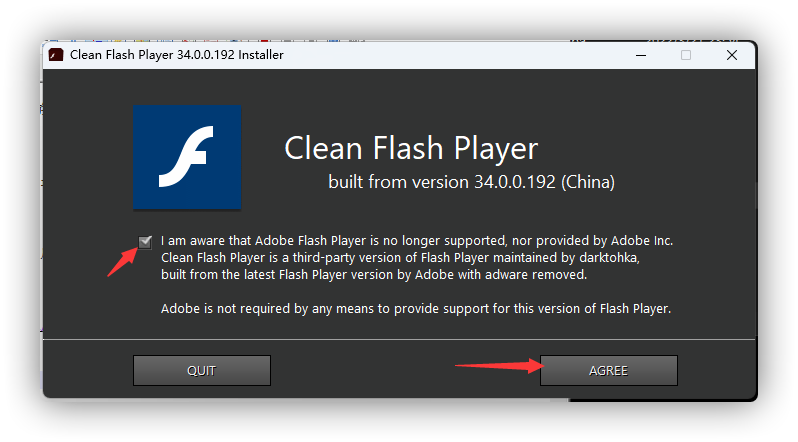Minimize the Clean Flash Player installer window

(x=638, y=55)
